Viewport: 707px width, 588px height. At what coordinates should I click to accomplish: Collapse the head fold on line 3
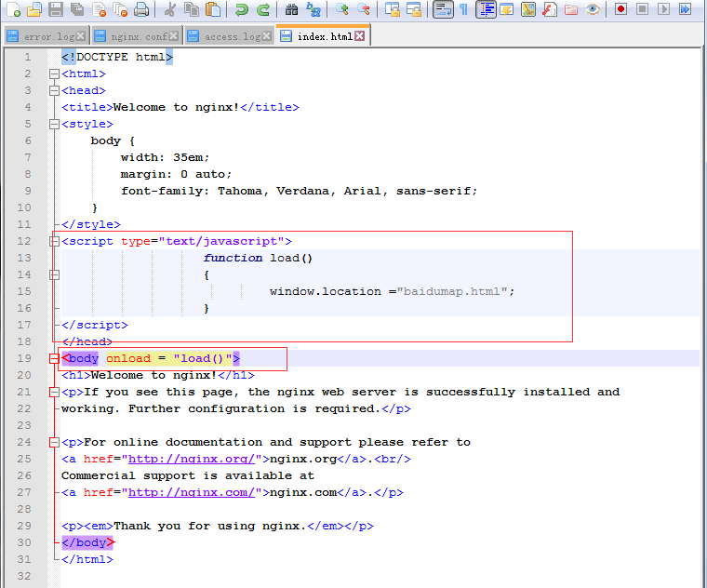[x=54, y=90]
